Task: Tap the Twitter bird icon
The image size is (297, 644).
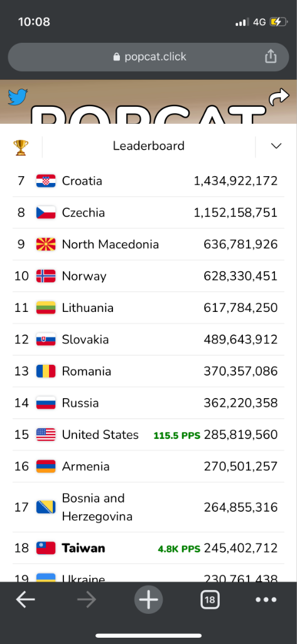Action: pyautogui.click(x=18, y=97)
